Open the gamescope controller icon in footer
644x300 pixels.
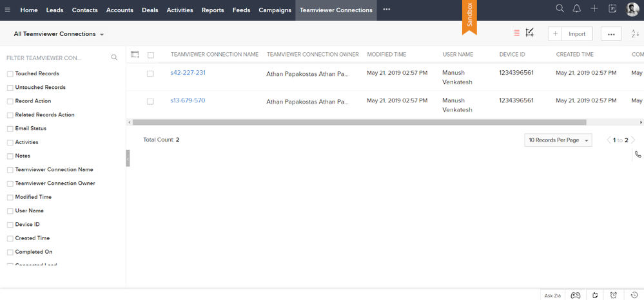point(576,295)
